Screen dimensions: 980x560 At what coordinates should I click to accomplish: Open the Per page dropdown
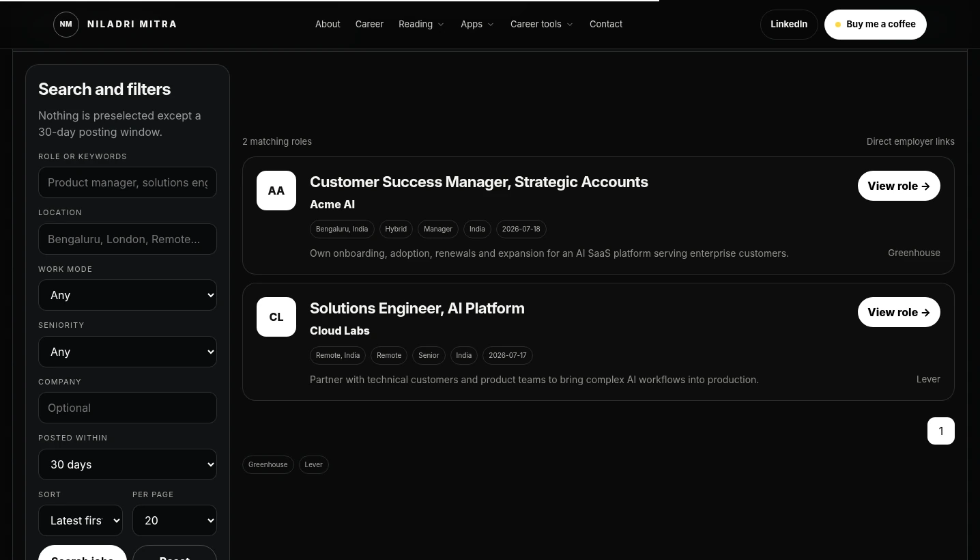point(175,520)
